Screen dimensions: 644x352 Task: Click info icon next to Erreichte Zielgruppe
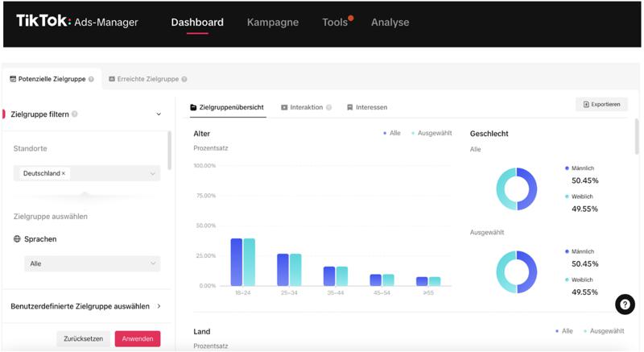(184, 79)
